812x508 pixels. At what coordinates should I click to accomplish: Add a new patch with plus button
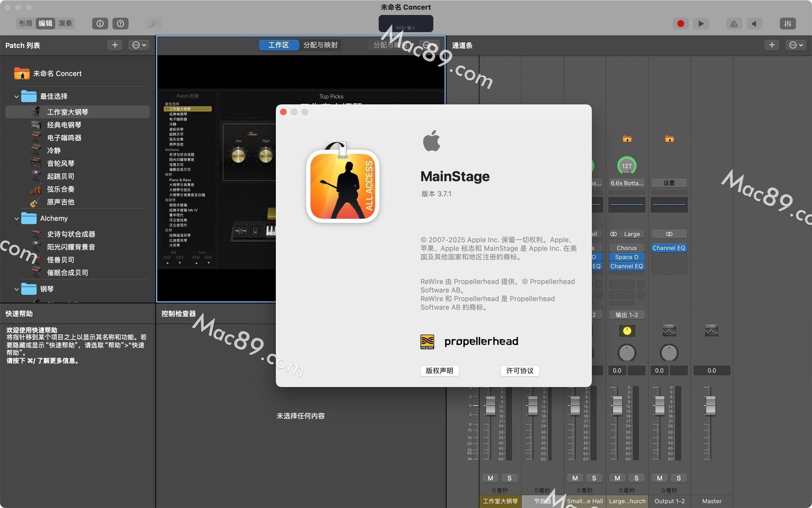pos(115,45)
